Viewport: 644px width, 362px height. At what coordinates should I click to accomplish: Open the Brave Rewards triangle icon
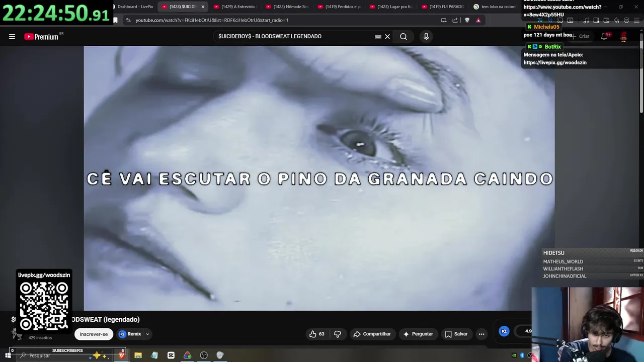[x=478, y=20]
